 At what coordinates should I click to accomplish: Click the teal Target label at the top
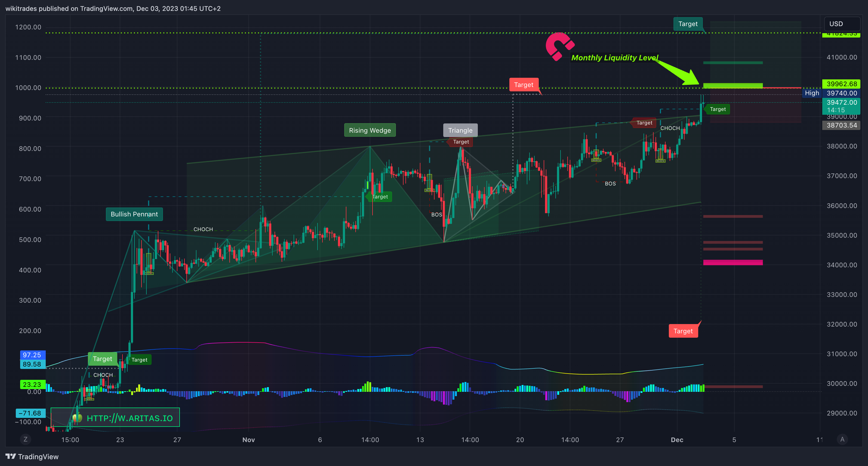[x=688, y=24]
